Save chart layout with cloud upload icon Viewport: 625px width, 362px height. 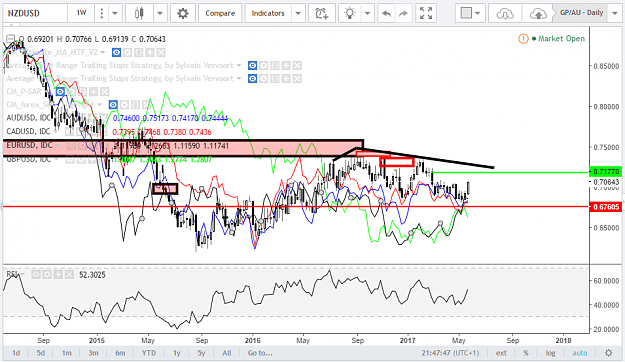tap(538, 14)
